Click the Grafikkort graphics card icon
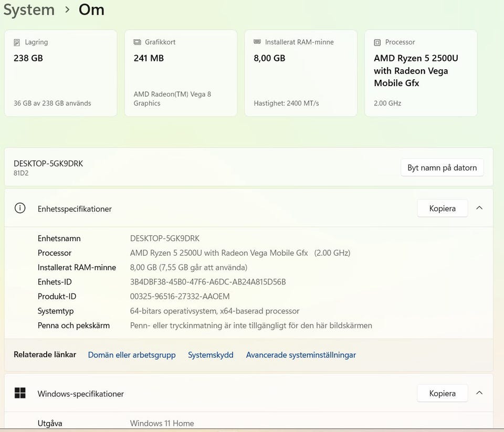The height and width of the screenshot is (432, 504). [x=138, y=42]
